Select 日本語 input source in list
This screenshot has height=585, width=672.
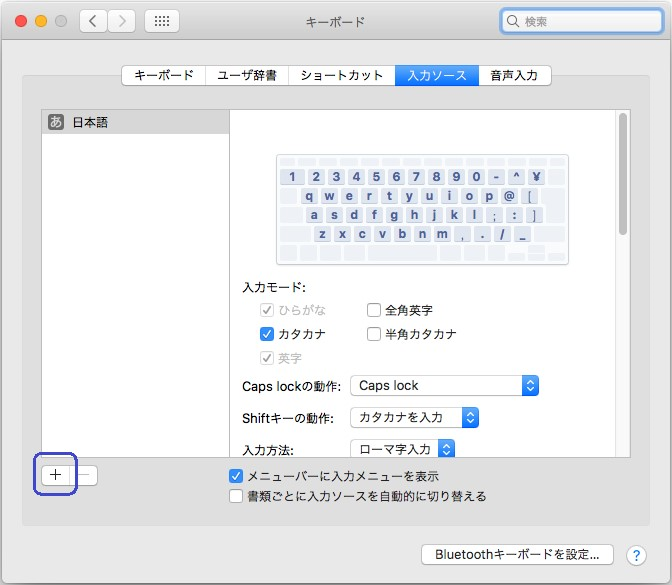point(135,123)
